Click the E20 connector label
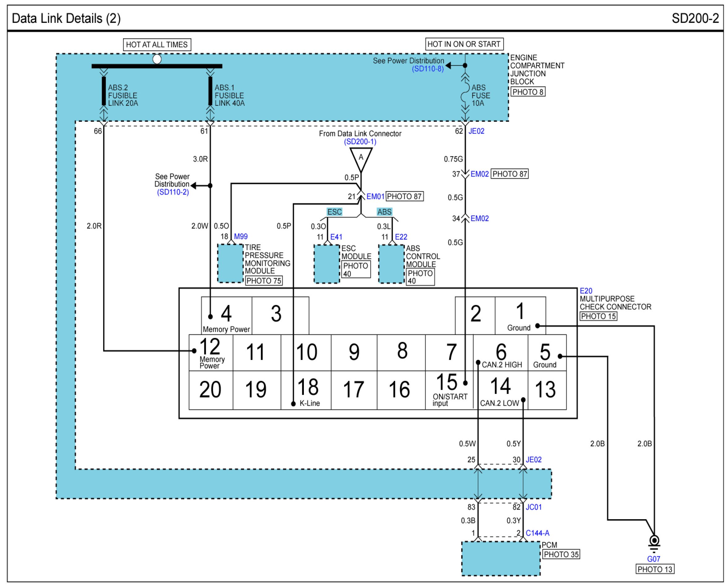Viewport: 728px width, 586px height. (586, 291)
